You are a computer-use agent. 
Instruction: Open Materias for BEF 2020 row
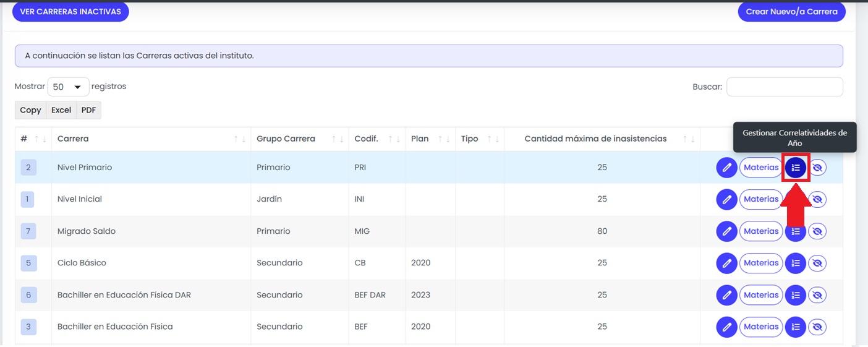[761, 327]
